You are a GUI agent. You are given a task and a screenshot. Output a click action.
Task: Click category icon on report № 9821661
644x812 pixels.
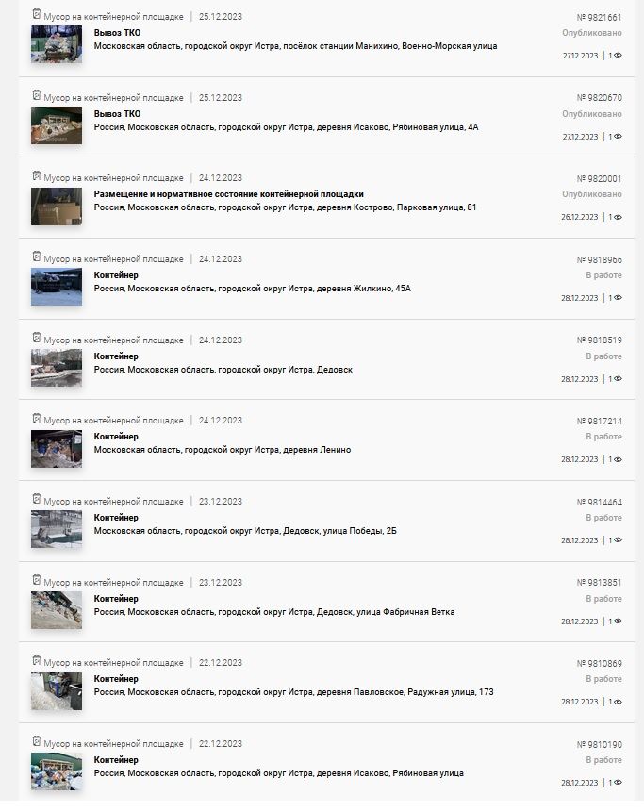pos(36,14)
